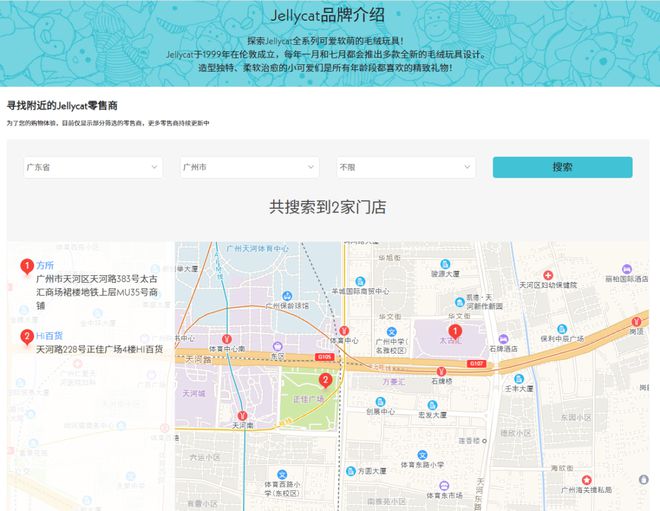Click the 体育中心 metro station icon
The image size is (660, 511).
tap(344, 331)
